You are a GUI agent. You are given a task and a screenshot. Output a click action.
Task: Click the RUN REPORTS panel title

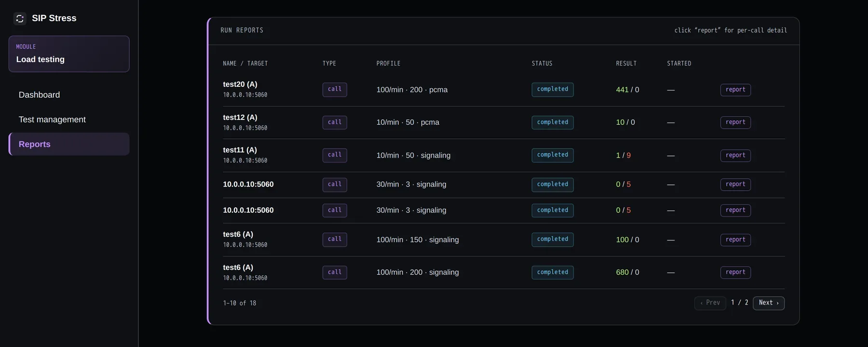242,30
